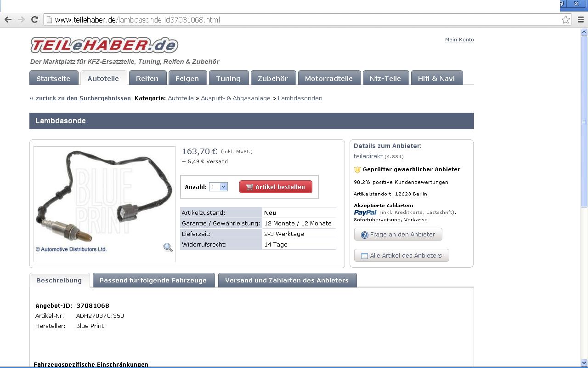Screen dimensions: 588x368
Task: Open Alle Artikel des Anbieters
Action: (x=401, y=256)
